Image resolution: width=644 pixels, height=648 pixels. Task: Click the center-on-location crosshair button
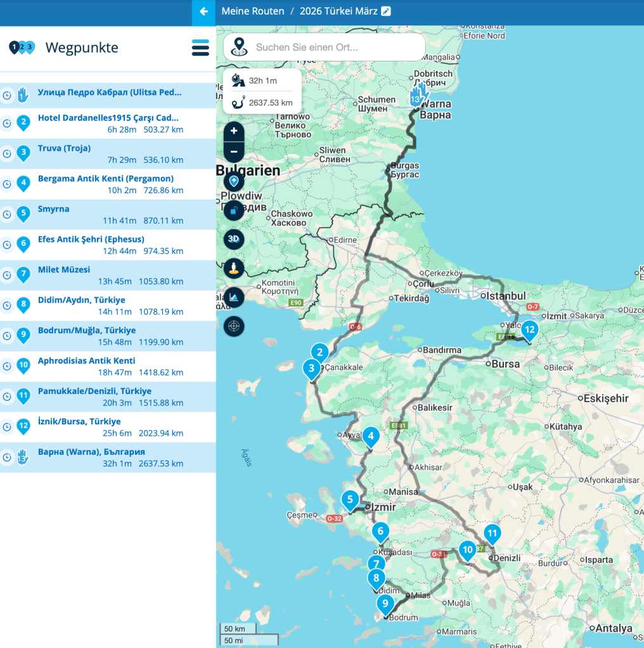[234, 326]
